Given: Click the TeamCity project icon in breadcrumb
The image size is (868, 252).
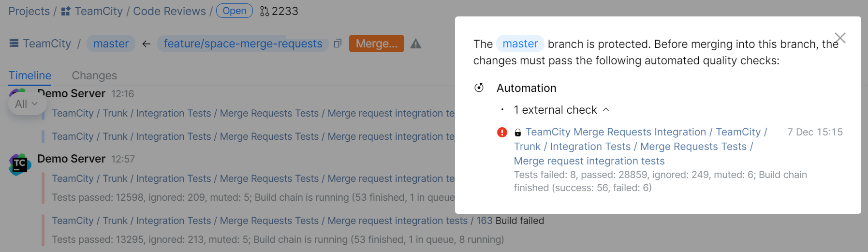Looking at the screenshot, I should 66,11.
